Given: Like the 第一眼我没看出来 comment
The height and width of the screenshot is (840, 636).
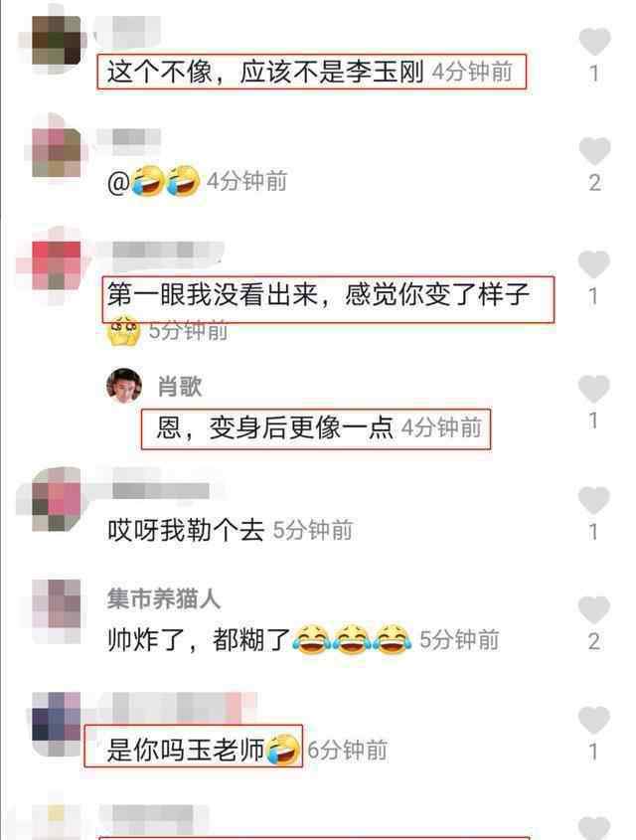Looking at the screenshot, I should [x=593, y=264].
